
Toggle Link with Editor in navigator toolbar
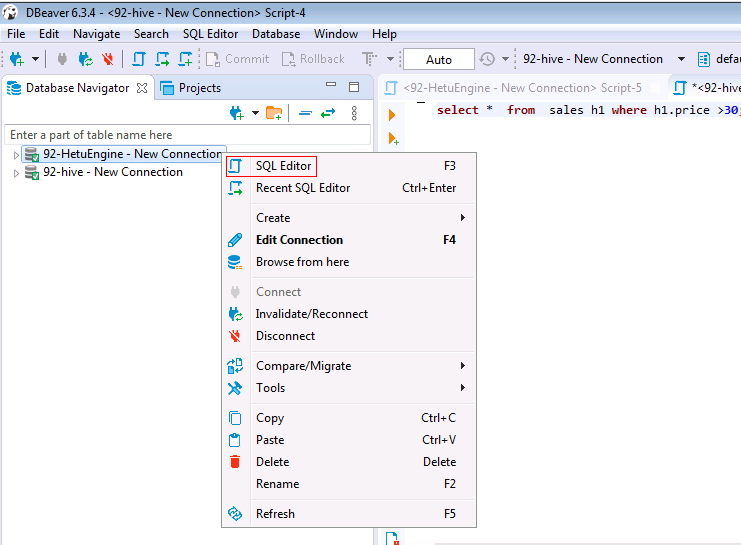[x=327, y=113]
